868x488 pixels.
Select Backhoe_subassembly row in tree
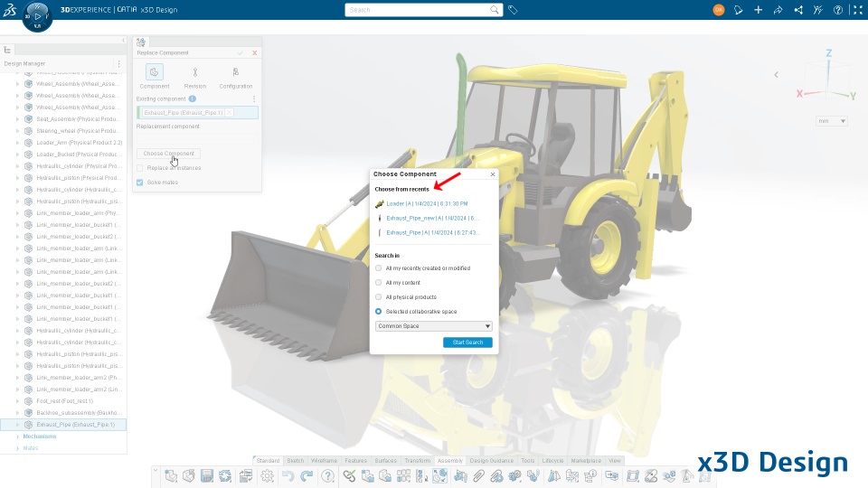click(63, 413)
